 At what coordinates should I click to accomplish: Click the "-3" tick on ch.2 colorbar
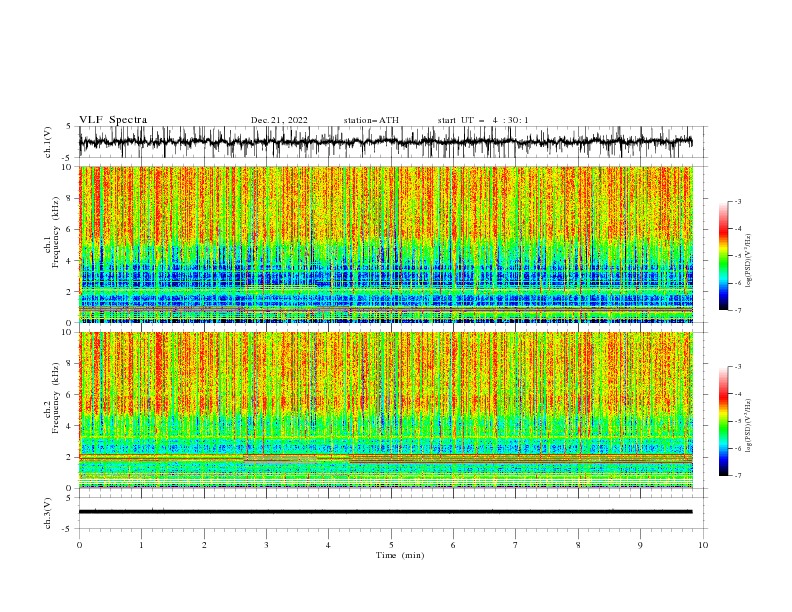(x=737, y=367)
